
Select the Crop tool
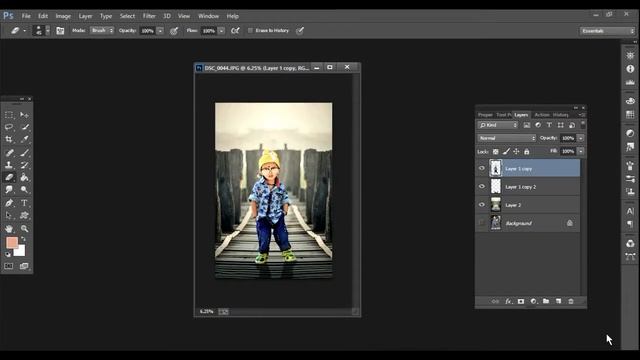tap(9, 140)
